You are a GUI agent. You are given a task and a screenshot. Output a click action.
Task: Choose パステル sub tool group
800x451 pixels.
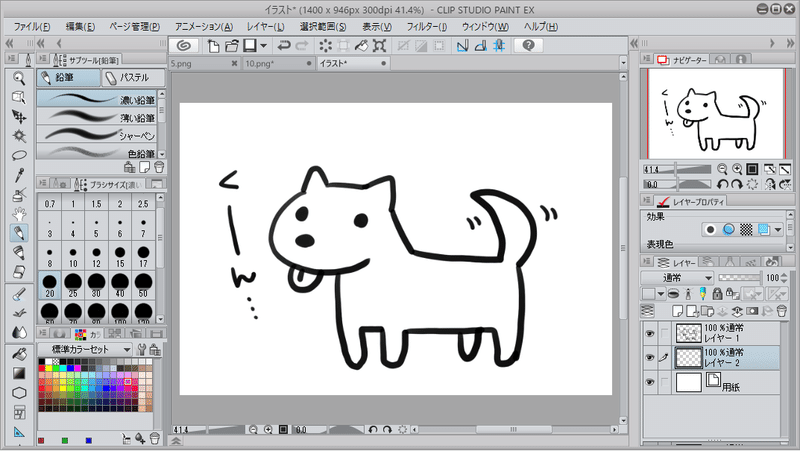pos(133,78)
